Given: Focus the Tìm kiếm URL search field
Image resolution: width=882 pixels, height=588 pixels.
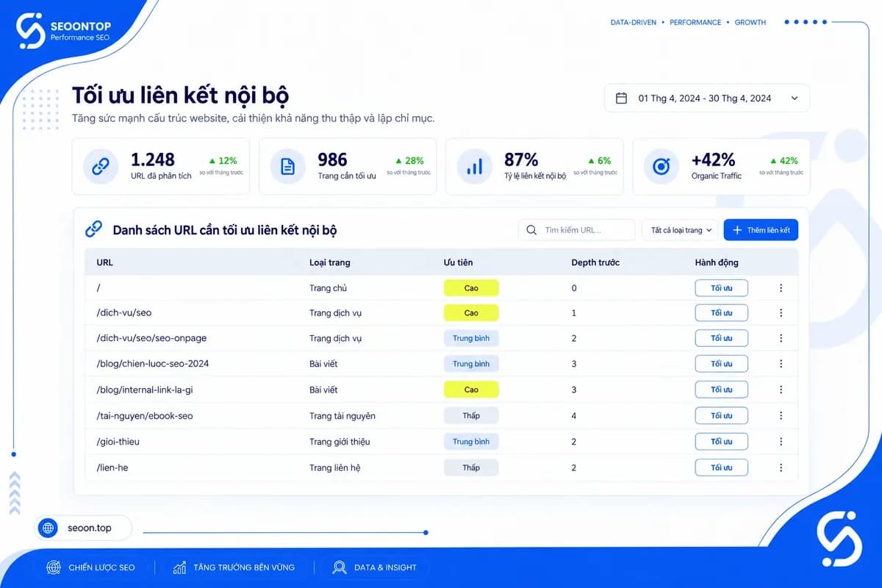Looking at the screenshot, I should coord(577,230).
